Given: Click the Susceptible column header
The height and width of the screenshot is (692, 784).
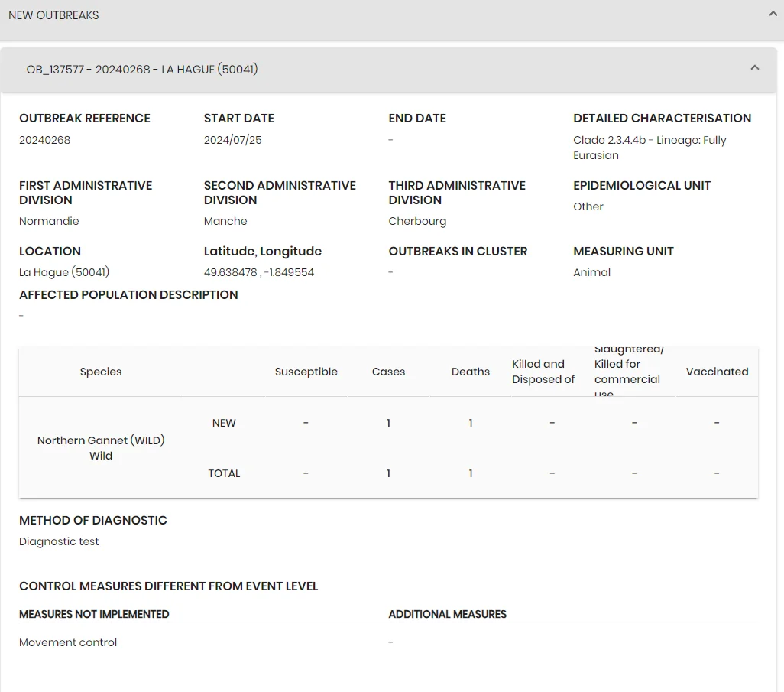Looking at the screenshot, I should click(x=306, y=372).
